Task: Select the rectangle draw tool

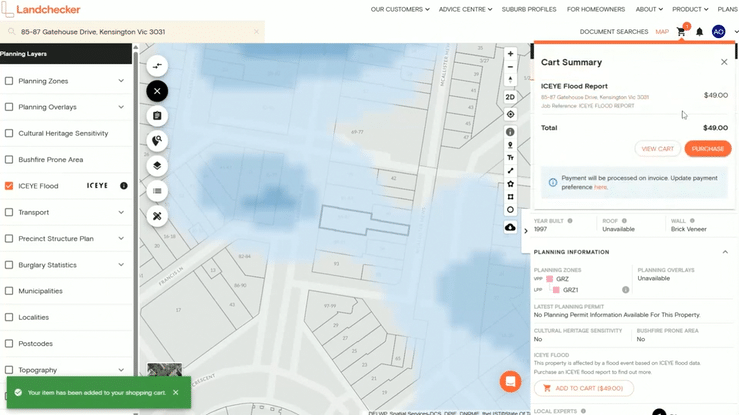Action: click(510, 197)
